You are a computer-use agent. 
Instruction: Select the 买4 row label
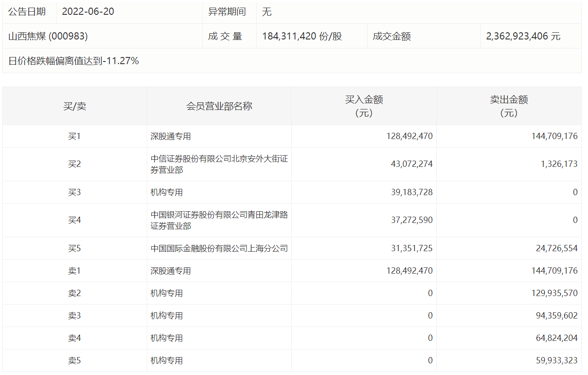click(75, 220)
